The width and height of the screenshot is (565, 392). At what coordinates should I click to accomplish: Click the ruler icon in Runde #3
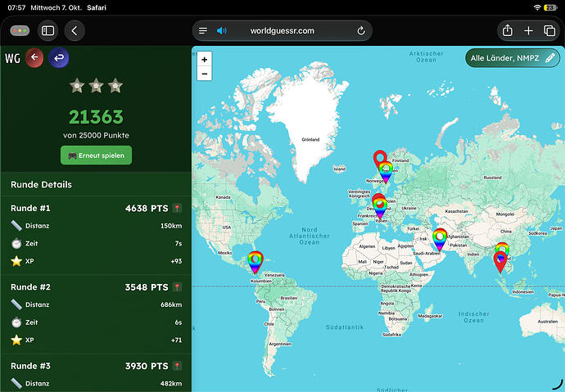[16, 383]
